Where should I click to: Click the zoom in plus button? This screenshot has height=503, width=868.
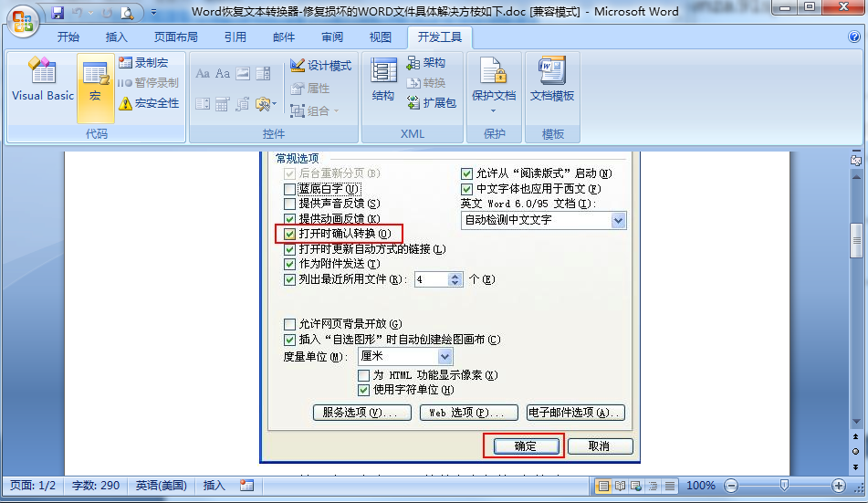838,486
